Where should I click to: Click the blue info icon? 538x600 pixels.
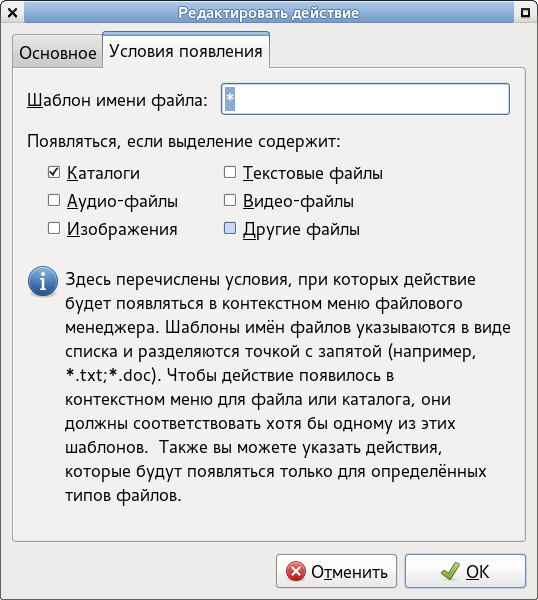(x=43, y=281)
